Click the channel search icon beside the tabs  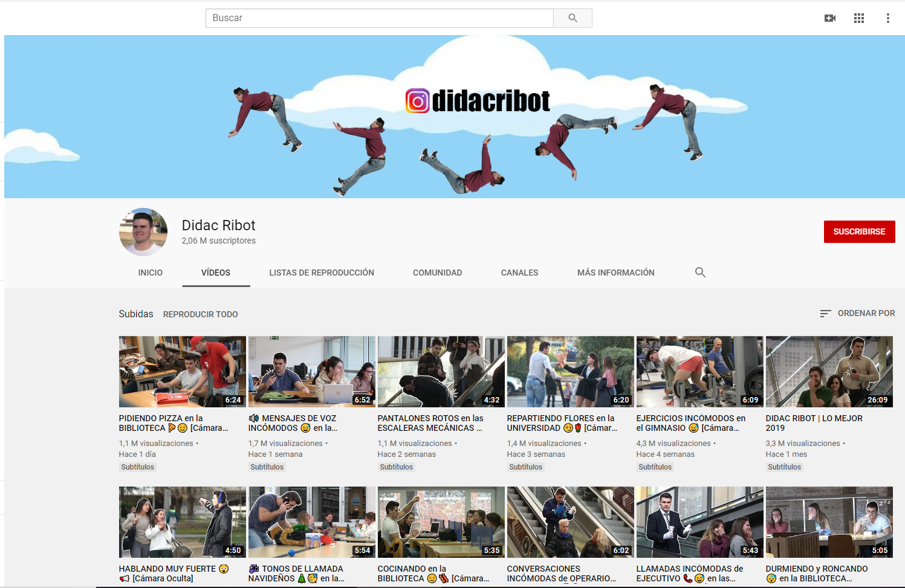pos(700,273)
